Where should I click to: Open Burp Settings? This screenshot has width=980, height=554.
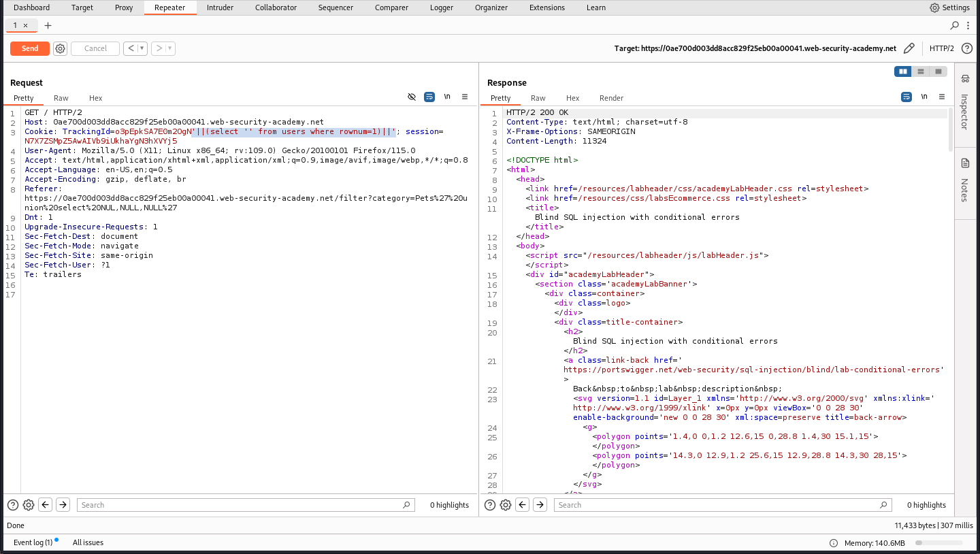(949, 7)
